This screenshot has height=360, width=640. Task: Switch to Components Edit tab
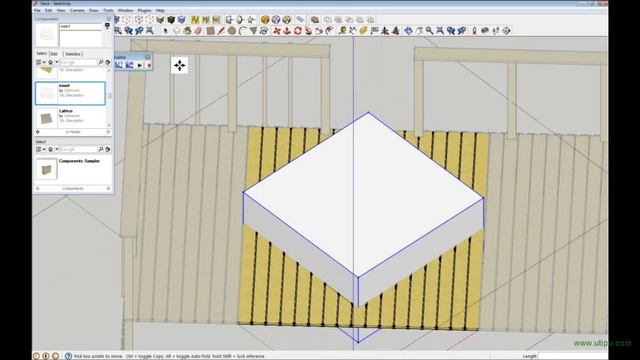point(54,53)
